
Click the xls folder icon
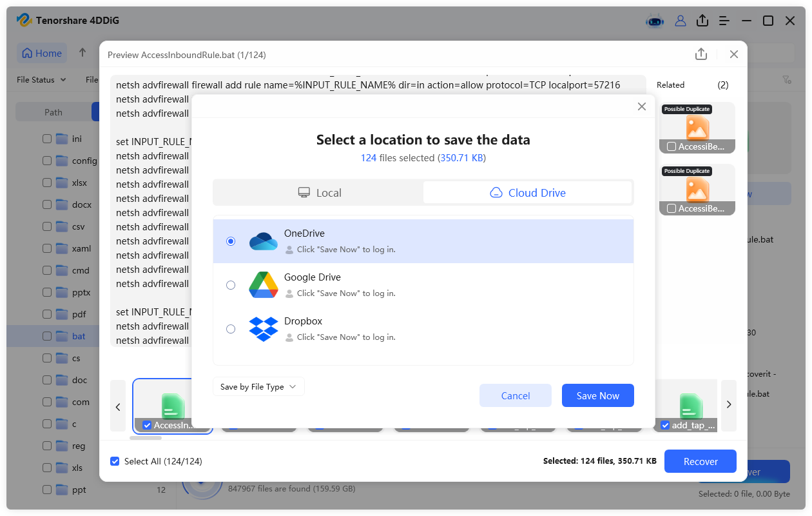(x=62, y=468)
